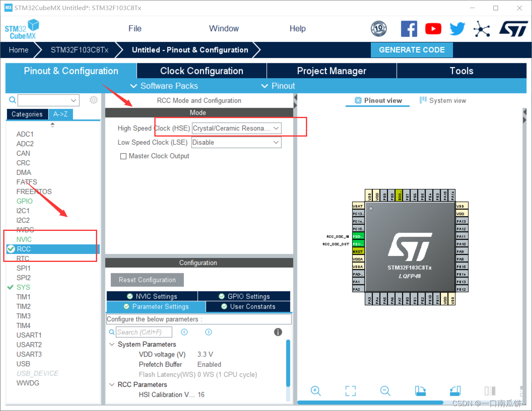Click the pinout view horizontal scrollbar

point(370,402)
